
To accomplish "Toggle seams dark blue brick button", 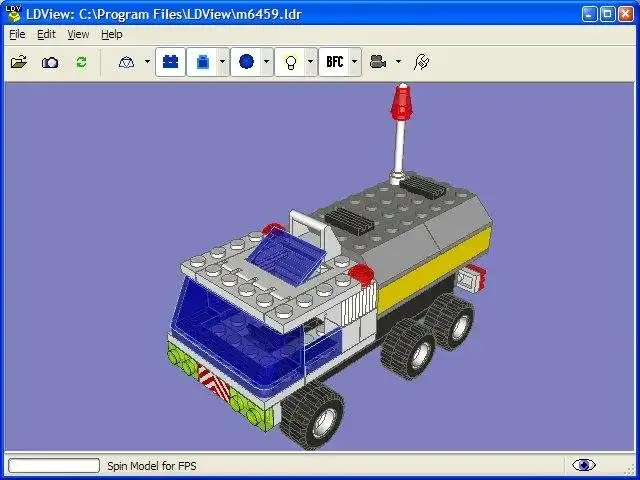I will pyautogui.click(x=171, y=62).
